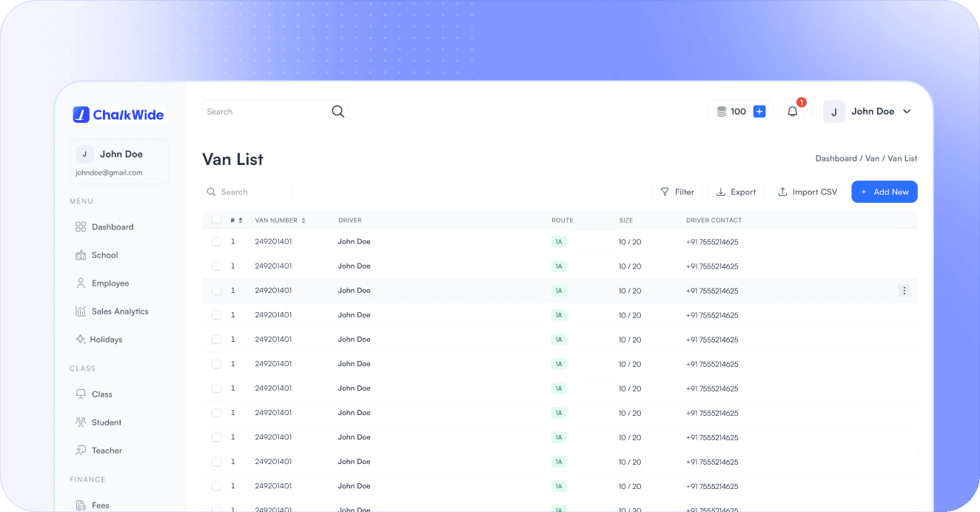Viewport: 980px width, 512px height.
Task: Check the first van row checkbox
Action: click(x=216, y=242)
